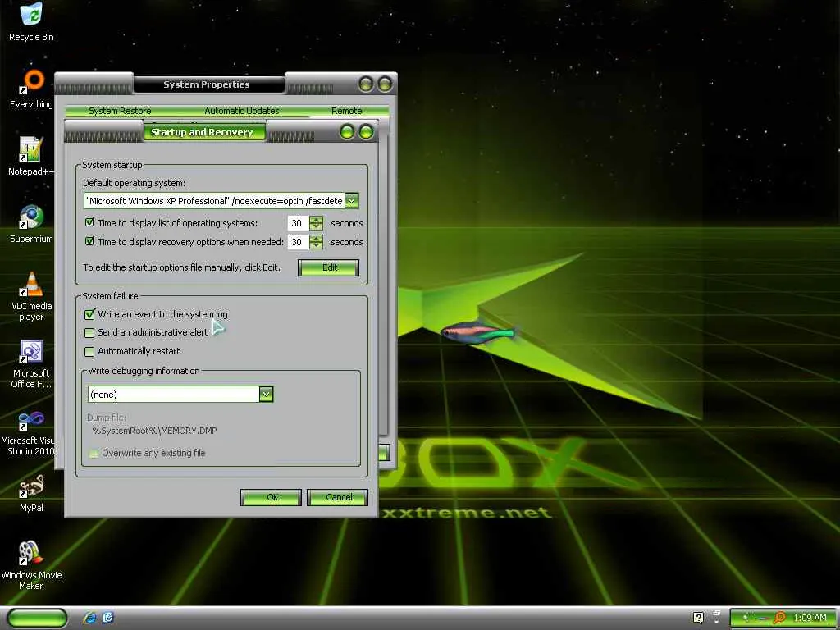The height and width of the screenshot is (630, 840).
Task: Open the Recycle Bin desktop icon
Action: [31, 22]
